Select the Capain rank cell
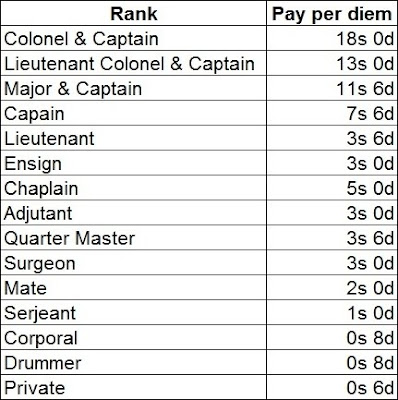The image size is (398, 400). 133,113
